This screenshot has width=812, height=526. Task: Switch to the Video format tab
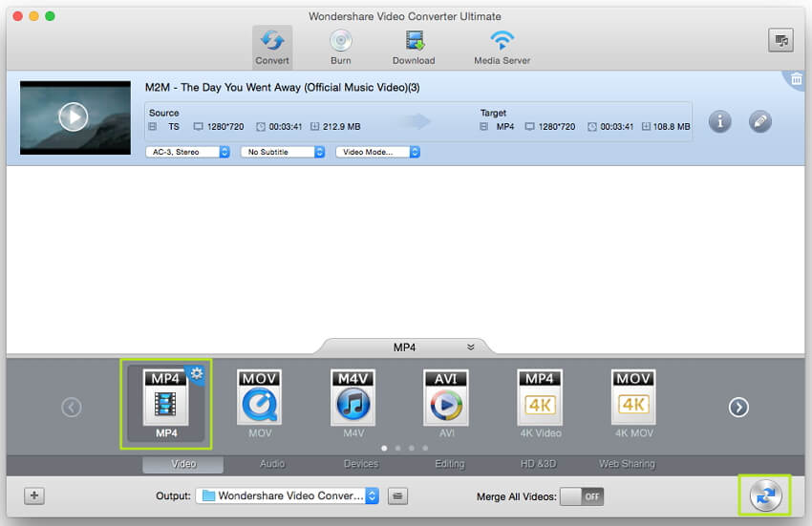click(183, 464)
